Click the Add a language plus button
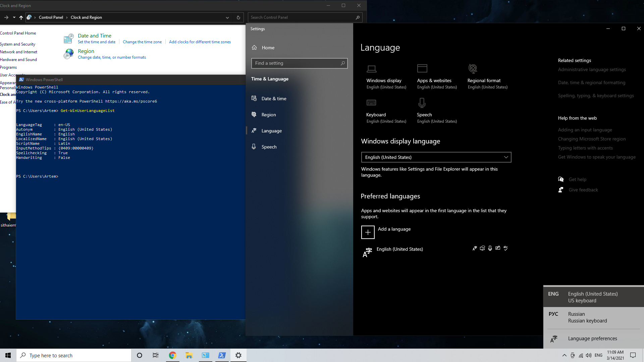 (x=368, y=232)
